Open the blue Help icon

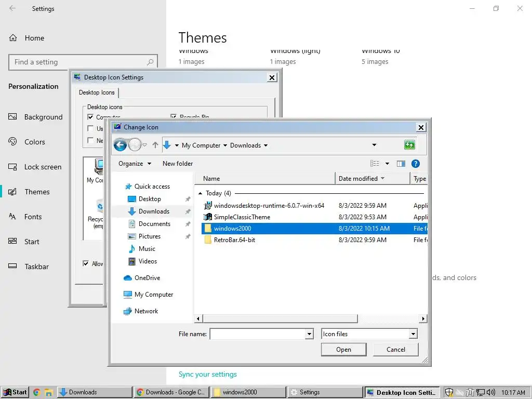(x=415, y=164)
